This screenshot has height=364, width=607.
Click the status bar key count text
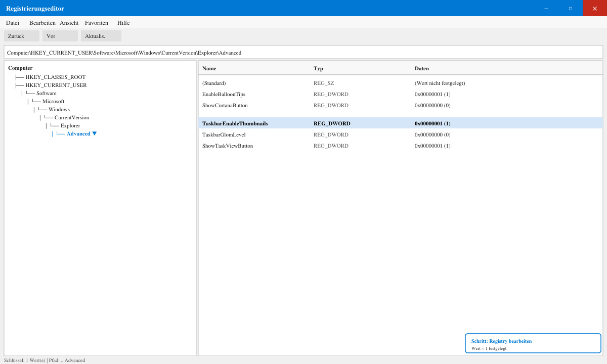(45, 360)
